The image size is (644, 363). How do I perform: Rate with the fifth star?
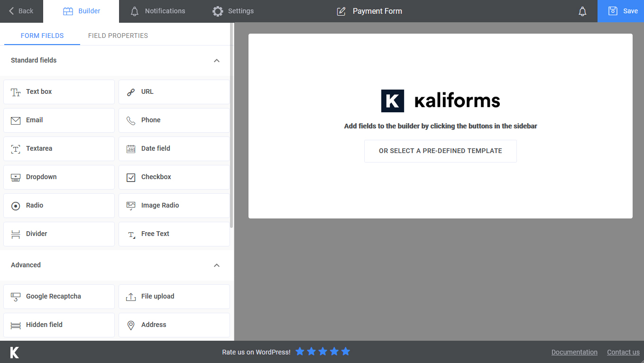point(346,351)
